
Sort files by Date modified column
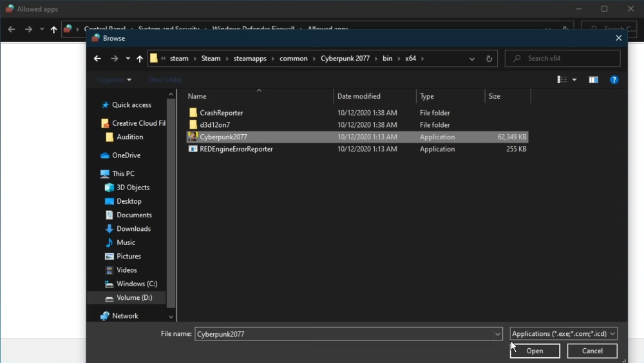359,96
